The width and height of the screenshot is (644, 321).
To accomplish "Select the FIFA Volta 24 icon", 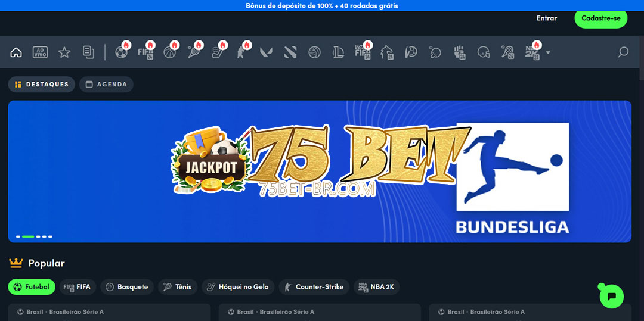I will pos(363,52).
